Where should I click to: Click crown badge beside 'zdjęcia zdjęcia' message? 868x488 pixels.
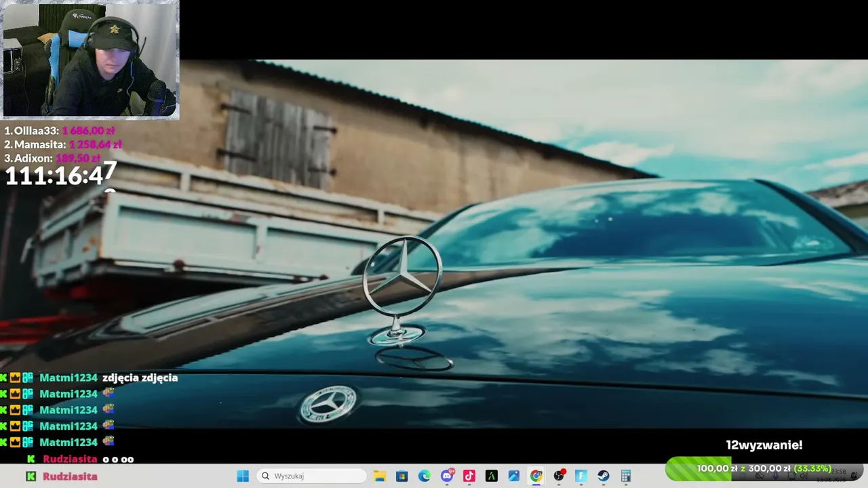pyautogui.click(x=15, y=378)
